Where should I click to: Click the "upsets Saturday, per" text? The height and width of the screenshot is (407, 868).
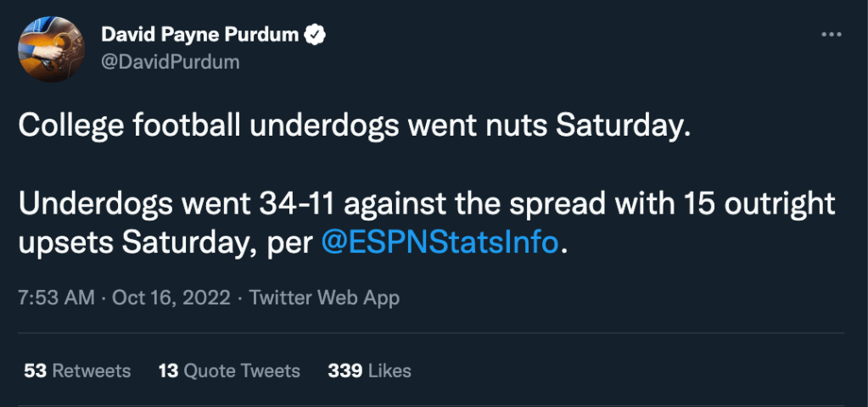[165, 242]
